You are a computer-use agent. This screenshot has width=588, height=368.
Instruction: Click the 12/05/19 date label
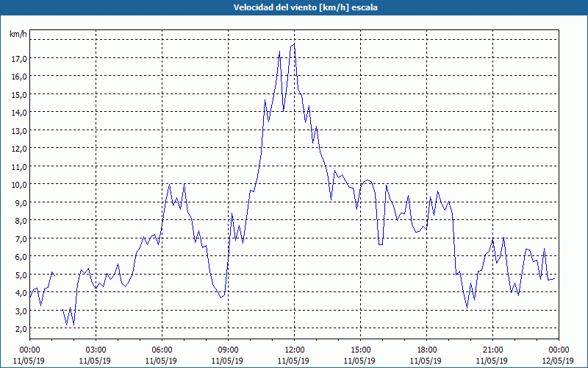[559, 361]
